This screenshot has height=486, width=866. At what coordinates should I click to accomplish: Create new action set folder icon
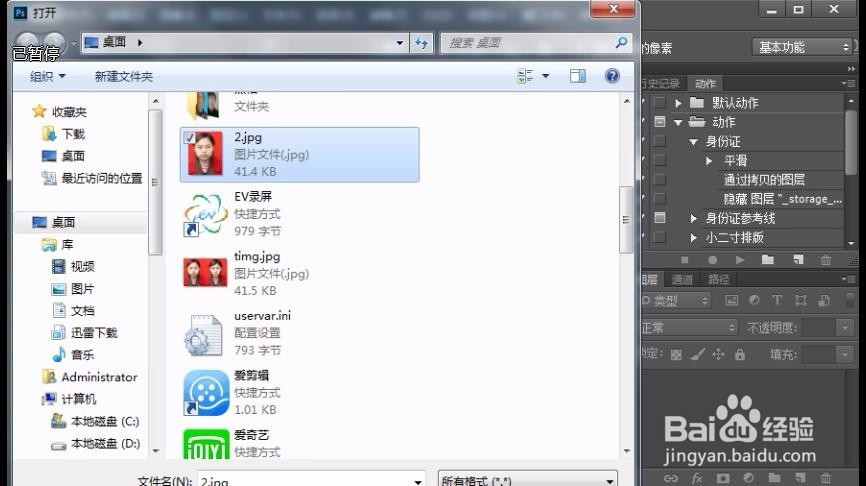[768, 260]
